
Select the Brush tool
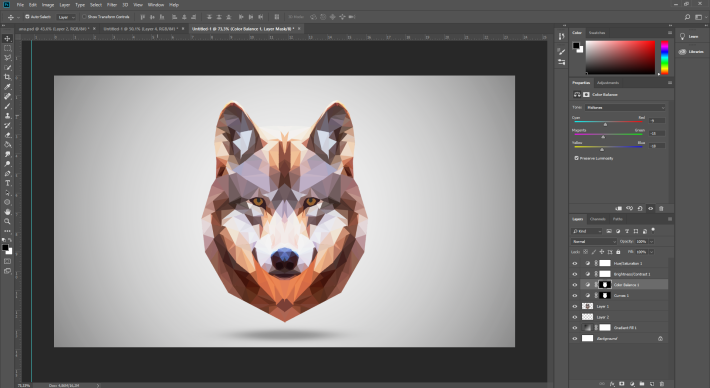click(7, 106)
